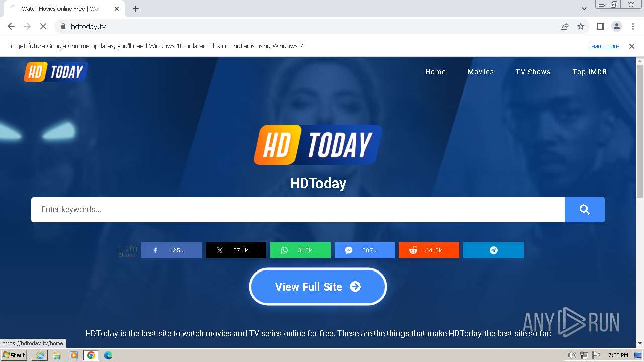
Task: Open Chrome three-dot menu
Action: (x=633, y=26)
